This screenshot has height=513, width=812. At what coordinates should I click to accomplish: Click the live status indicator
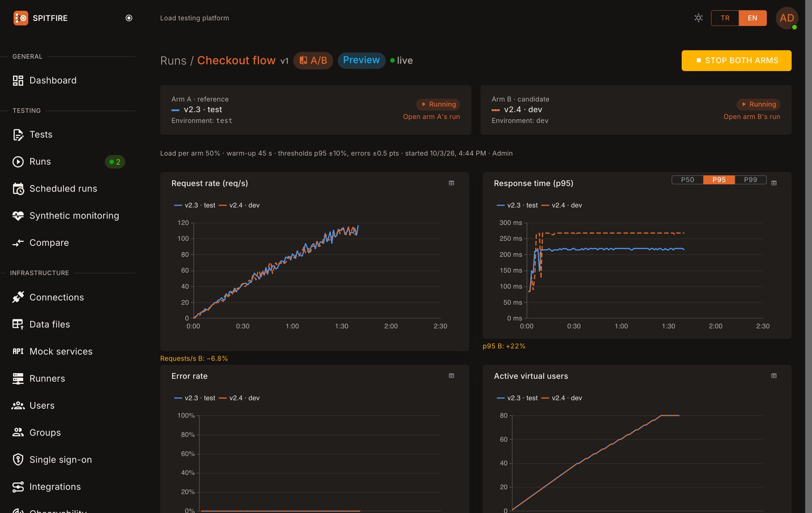click(401, 60)
